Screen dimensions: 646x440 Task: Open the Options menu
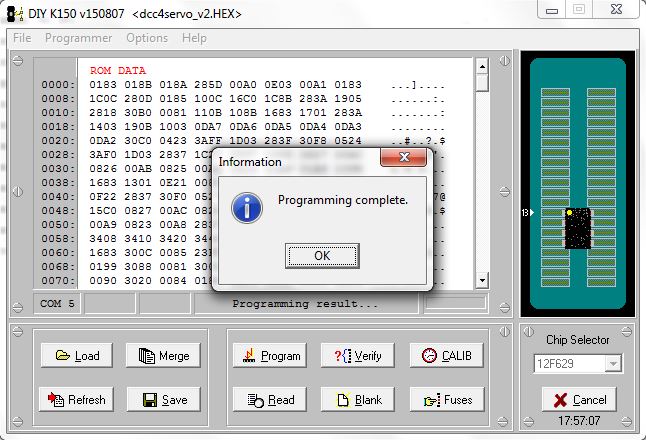pos(147,38)
